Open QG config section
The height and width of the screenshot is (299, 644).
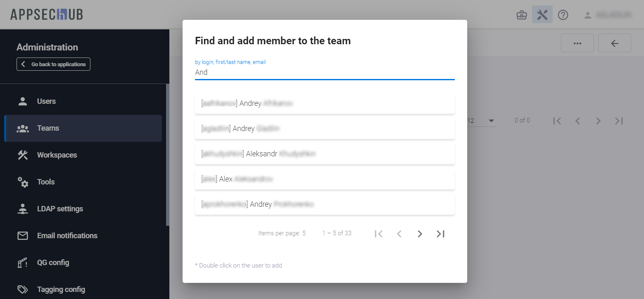[53, 263]
